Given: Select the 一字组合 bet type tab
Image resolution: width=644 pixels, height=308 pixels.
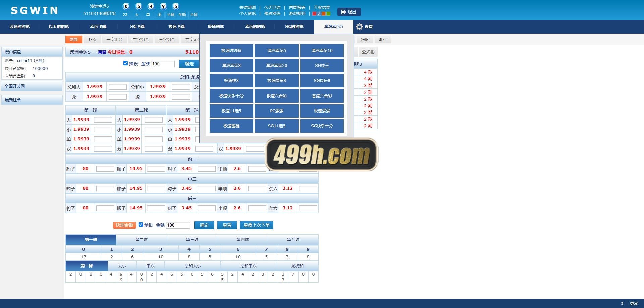Looking at the screenshot, I should pyautogui.click(x=114, y=40).
